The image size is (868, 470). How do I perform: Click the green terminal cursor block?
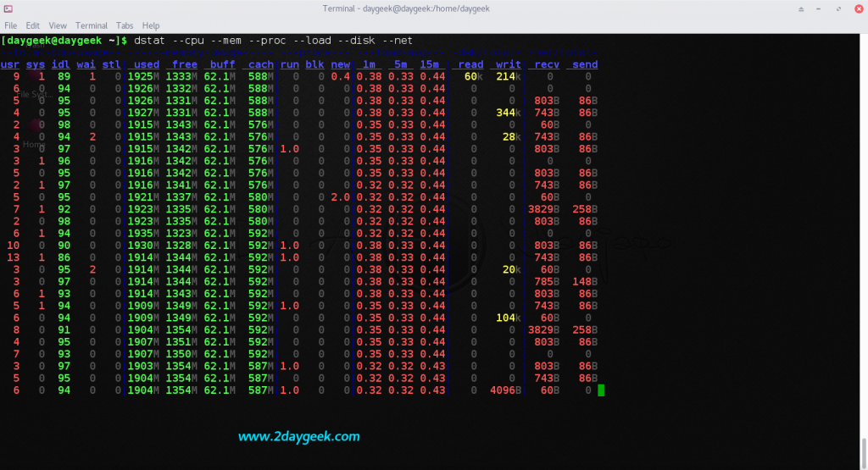tap(601, 390)
